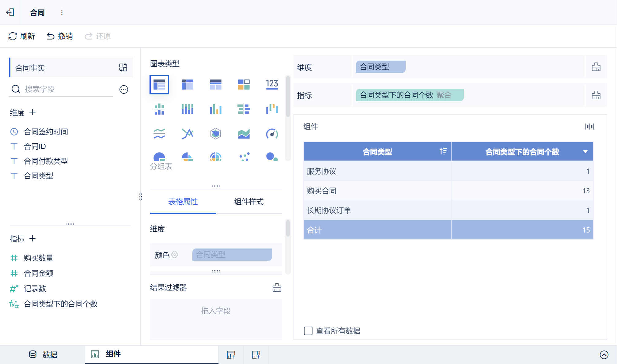Choose the radar chart type icon

[216, 134]
